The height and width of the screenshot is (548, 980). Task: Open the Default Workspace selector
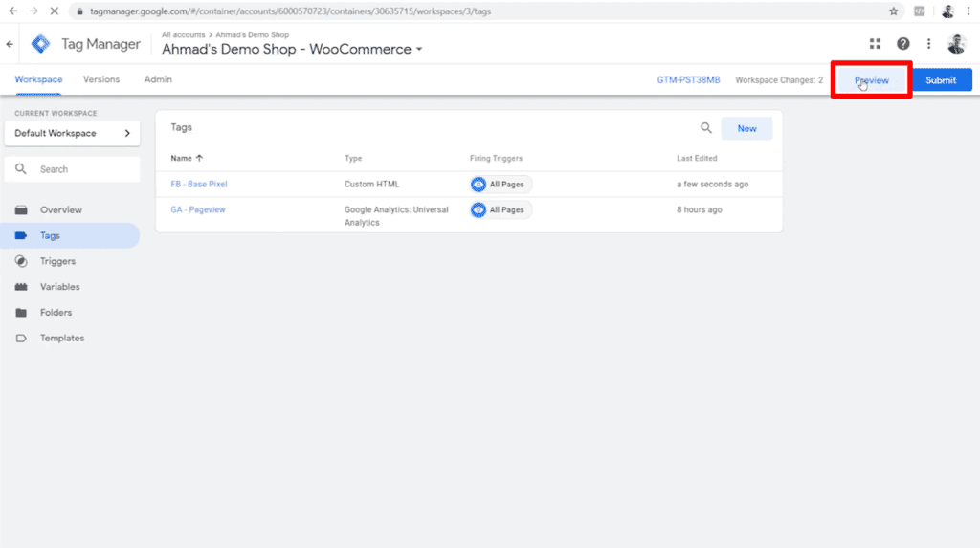point(73,133)
